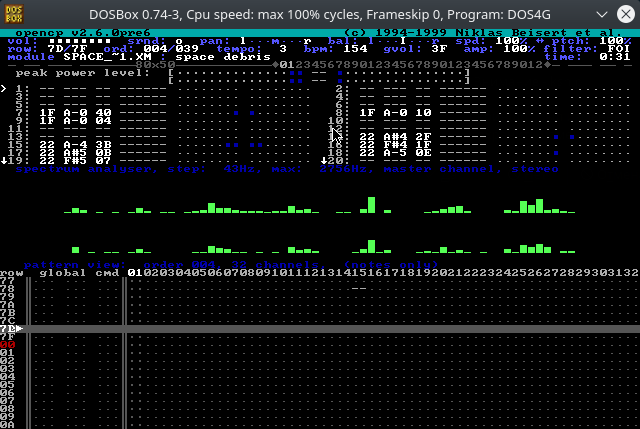Click the stereo label in analyser header
The image size is (640, 429).
coord(535,169)
